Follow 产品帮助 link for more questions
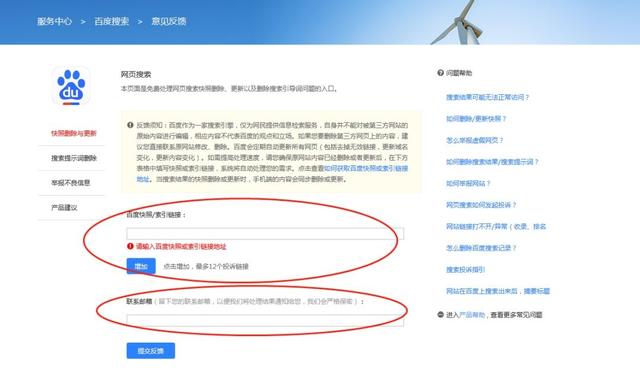 [x=472, y=315]
